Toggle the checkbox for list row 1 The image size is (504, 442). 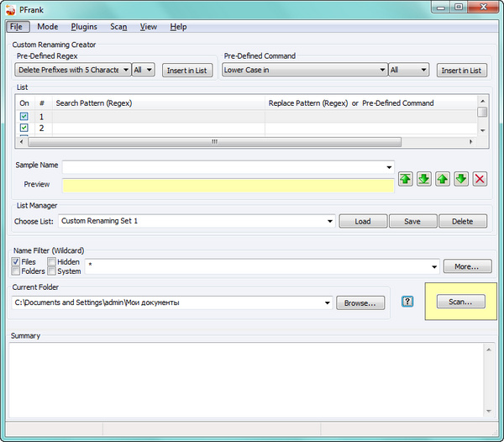[24, 117]
